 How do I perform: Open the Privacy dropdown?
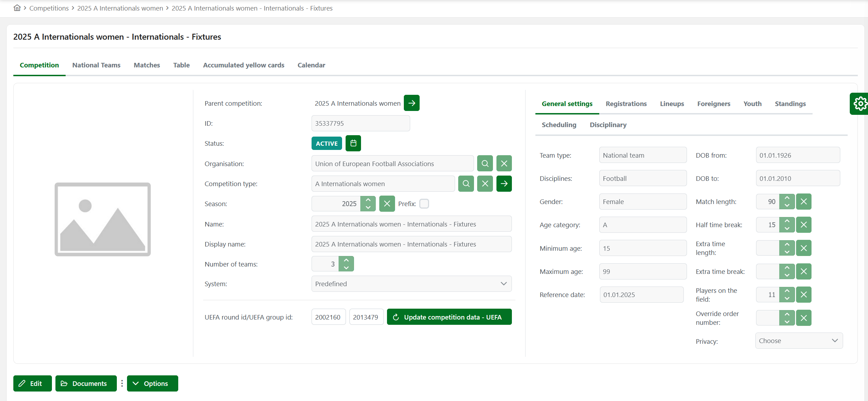click(x=799, y=341)
